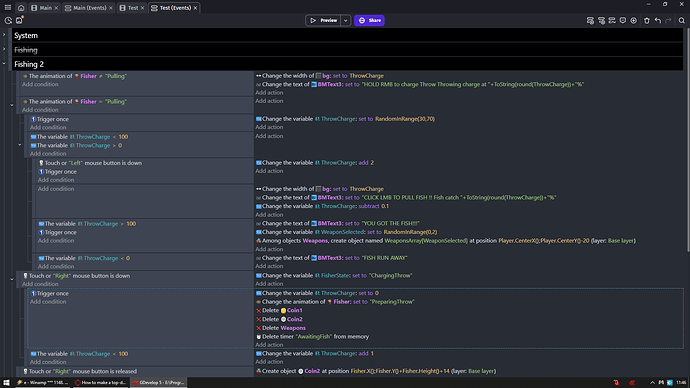The height and width of the screenshot is (388, 690).
Task: Open the Preview options dropdown arrow
Action: point(345,20)
